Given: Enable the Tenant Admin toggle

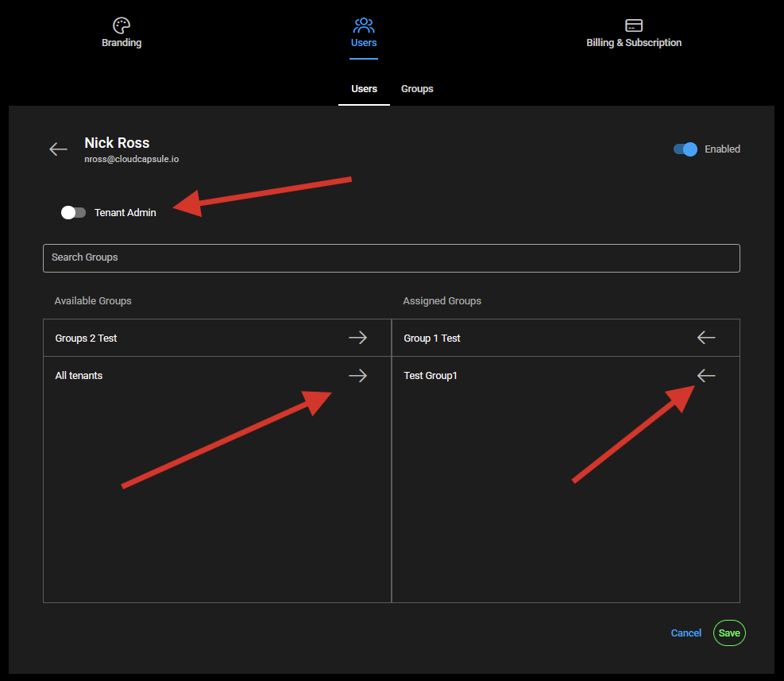Looking at the screenshot, I should click(73, 212).
